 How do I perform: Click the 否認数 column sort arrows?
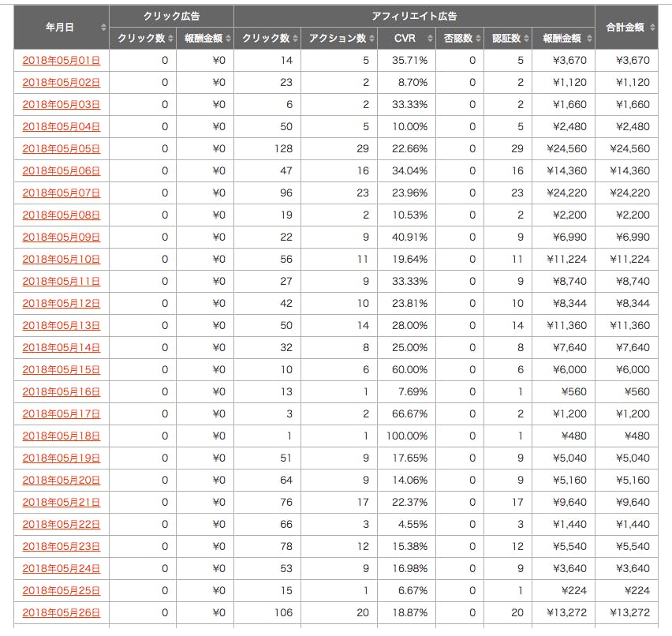pos(478,39)
